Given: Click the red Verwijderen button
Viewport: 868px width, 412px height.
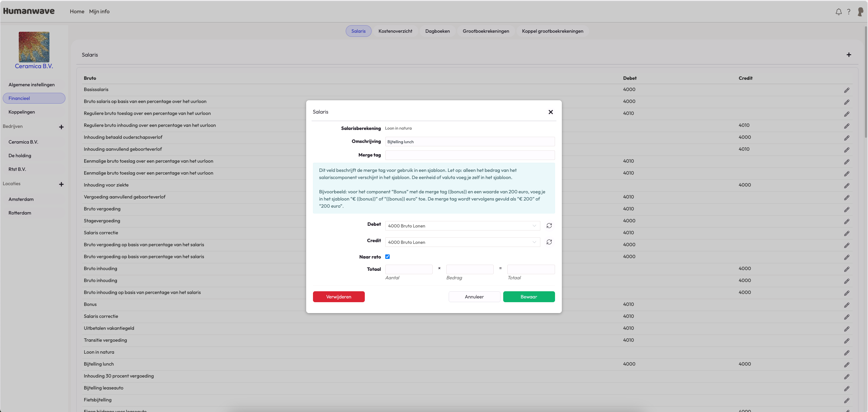Looking at the screenshot, I should pos(339,297).
